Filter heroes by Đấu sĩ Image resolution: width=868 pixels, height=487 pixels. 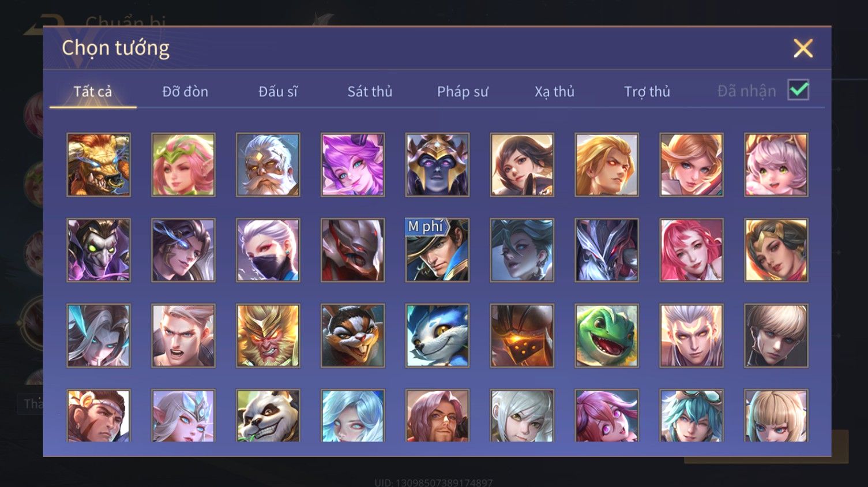point(278,91)
